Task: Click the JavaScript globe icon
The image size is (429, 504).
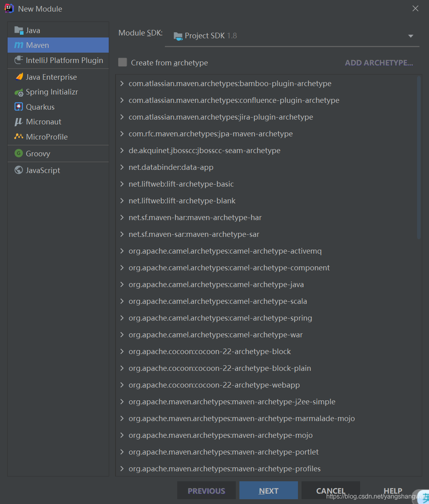Action: 19,170
